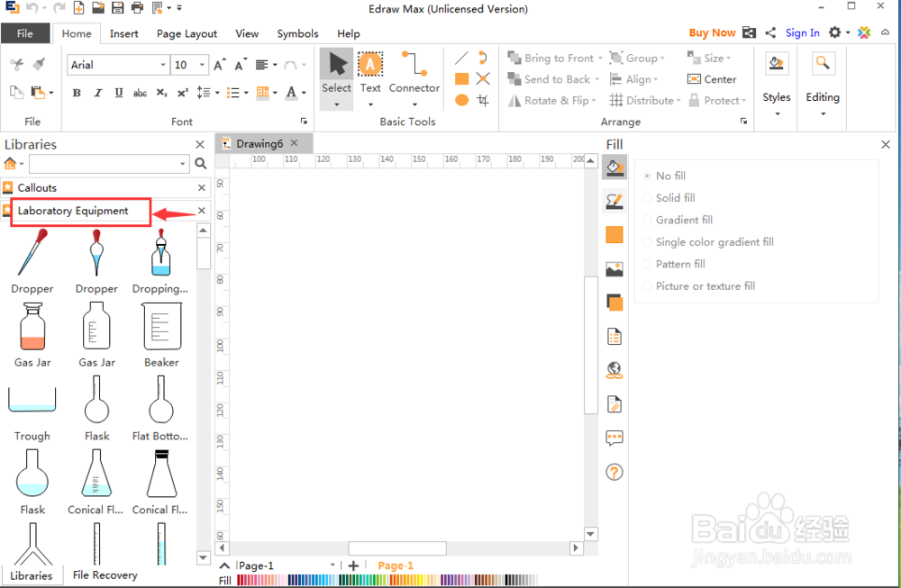
Task: Open the File menu
Action: pos(24,33)
